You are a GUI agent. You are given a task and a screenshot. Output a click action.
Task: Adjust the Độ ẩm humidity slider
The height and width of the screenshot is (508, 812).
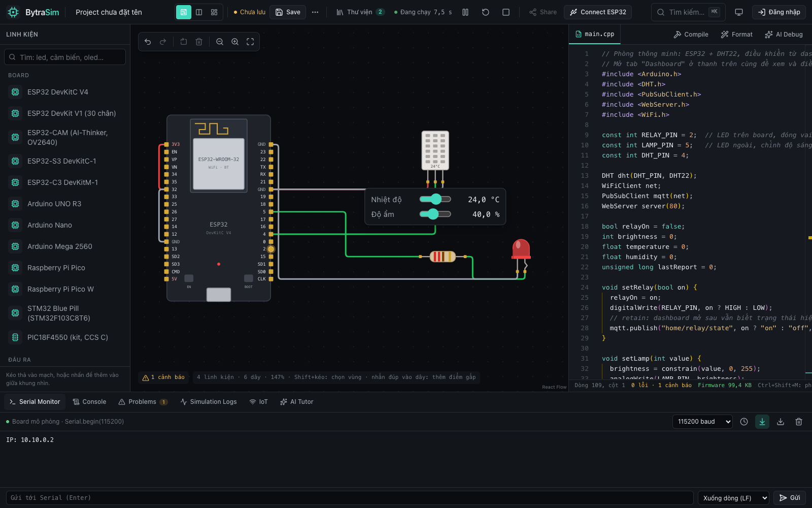coord(435,214)
